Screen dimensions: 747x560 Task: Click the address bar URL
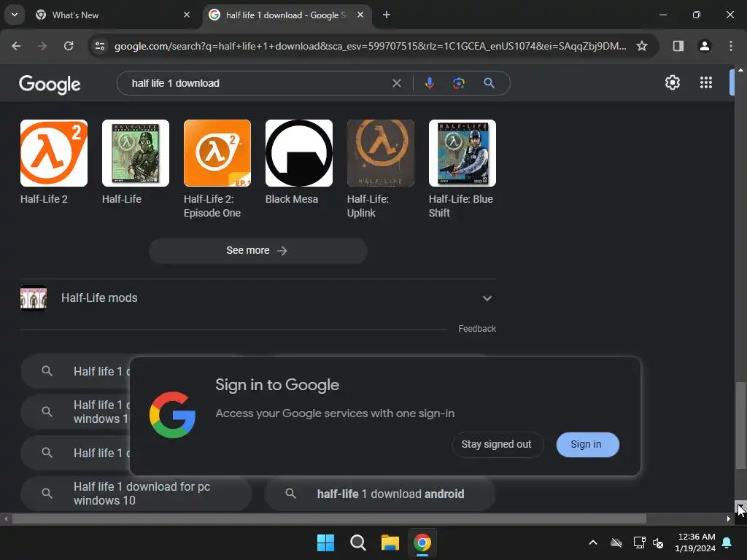coord(370,46)
